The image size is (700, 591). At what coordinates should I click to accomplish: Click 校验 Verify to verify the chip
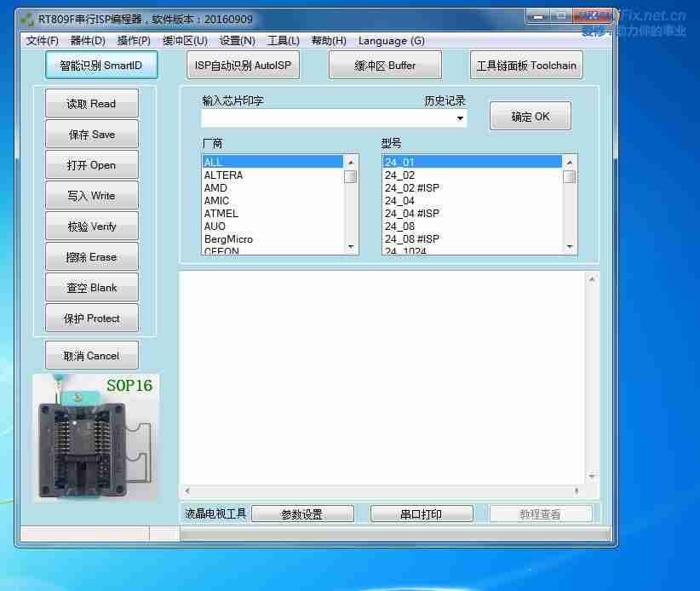(x=91, y=225)
